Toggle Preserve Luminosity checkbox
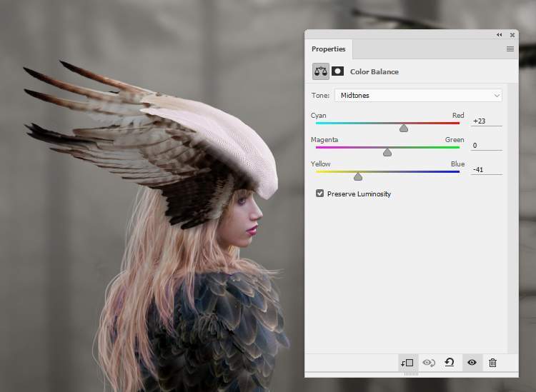Screen dimensions: 536x392 pyautogui.click(x=319, y=194)
